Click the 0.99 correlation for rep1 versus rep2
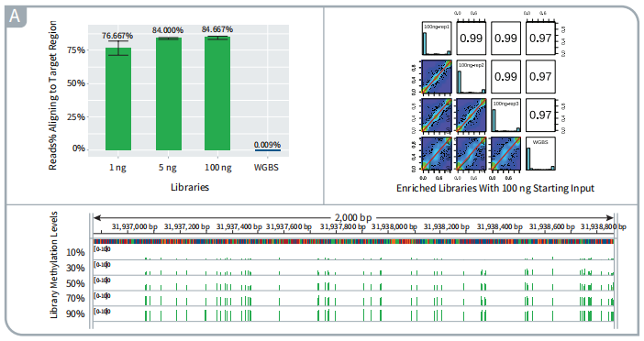Screen dimensions: 644x341 472,38
